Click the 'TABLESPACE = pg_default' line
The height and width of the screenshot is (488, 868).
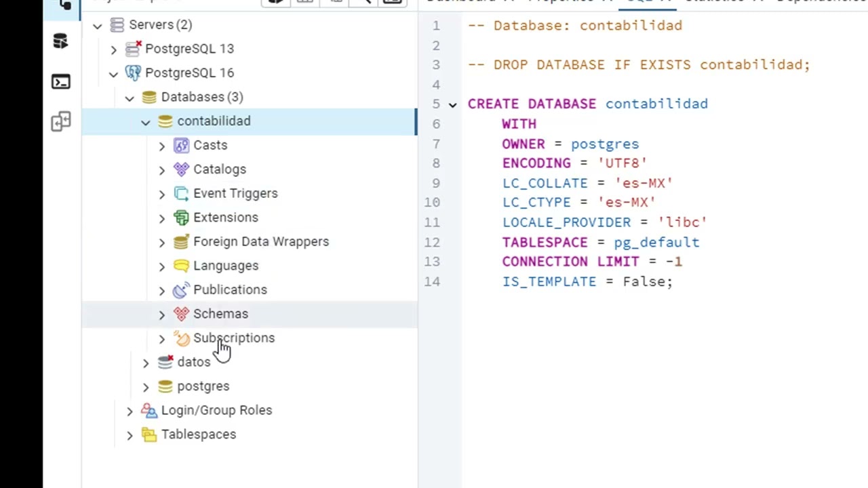coord(601,242)
